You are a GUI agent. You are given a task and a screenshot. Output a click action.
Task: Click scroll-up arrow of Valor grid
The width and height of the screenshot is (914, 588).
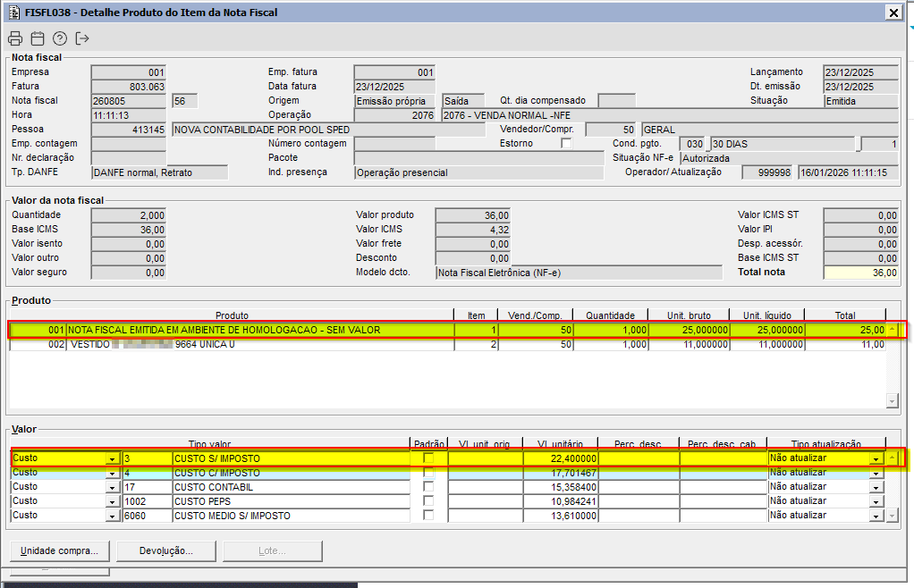pos(892,458)
